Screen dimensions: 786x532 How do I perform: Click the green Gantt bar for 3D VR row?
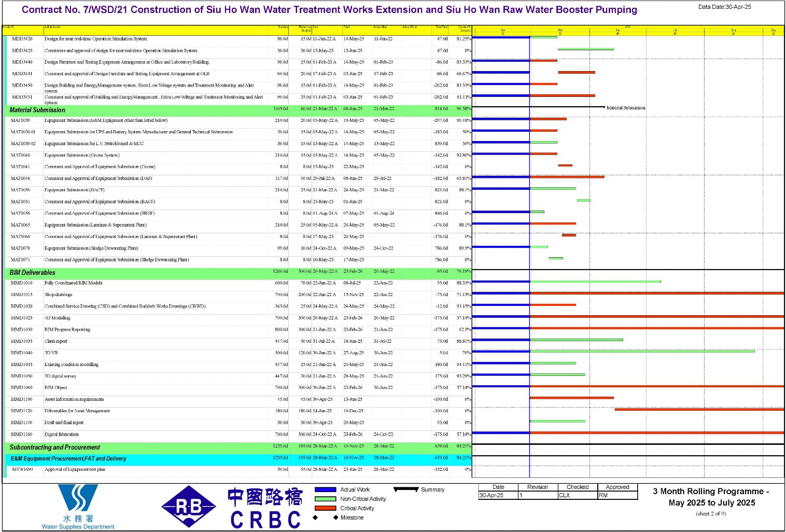[642, 352]
